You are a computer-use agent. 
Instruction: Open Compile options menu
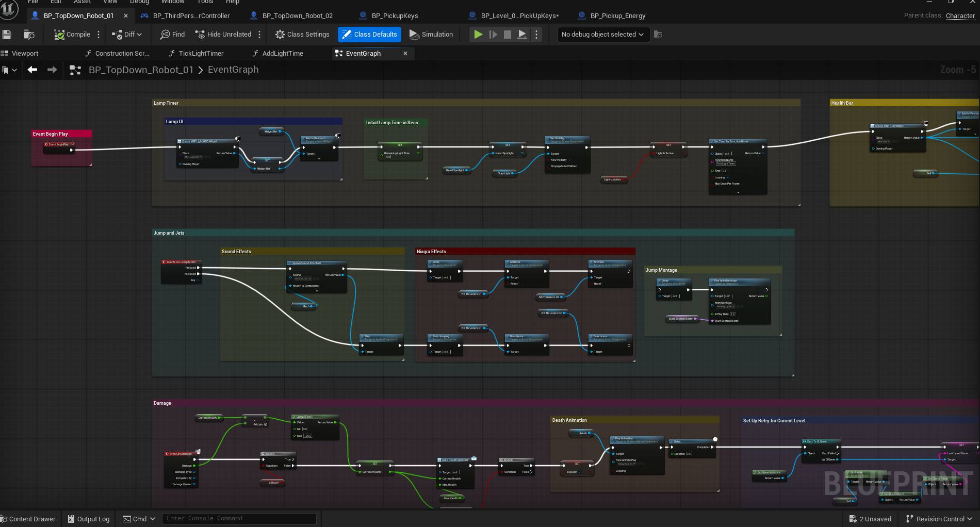pyautogui.click(x=99, y=35)
